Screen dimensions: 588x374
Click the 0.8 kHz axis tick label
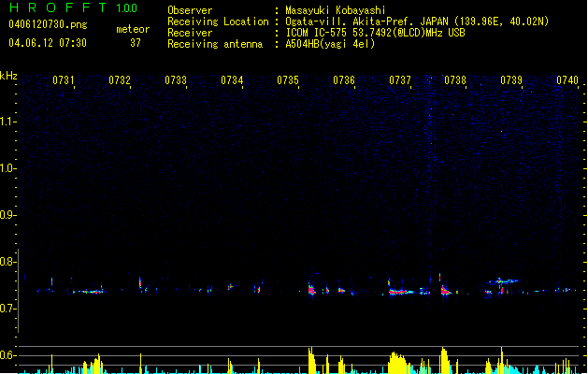pos(7,262)
